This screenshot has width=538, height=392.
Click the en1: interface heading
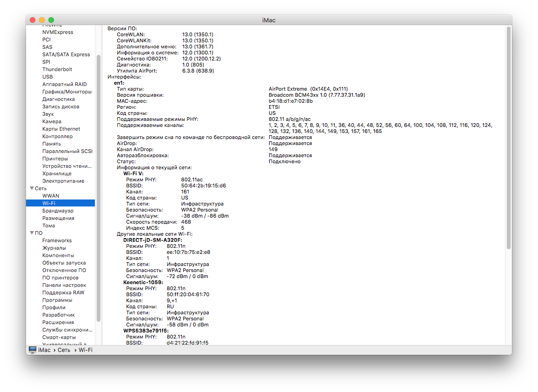coord(119,83)
